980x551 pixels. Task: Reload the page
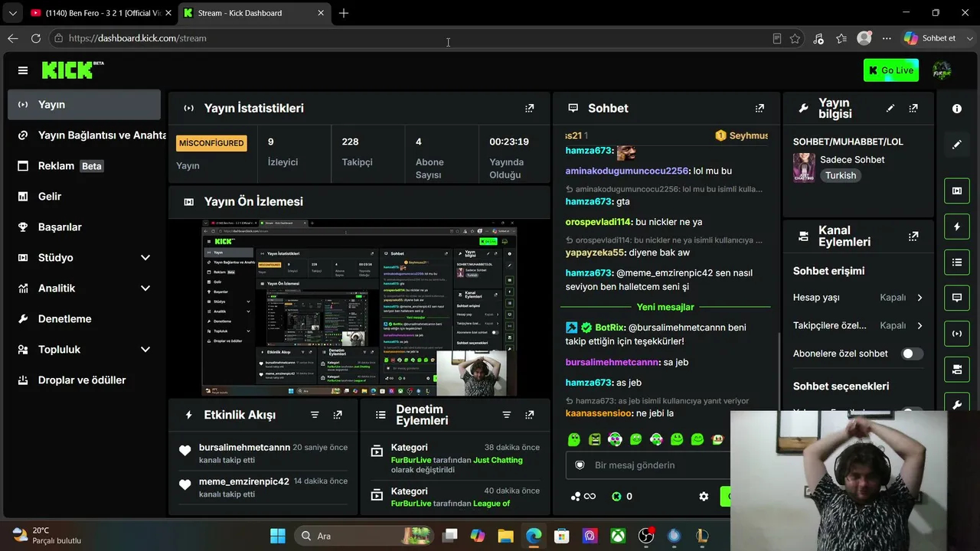36,38
